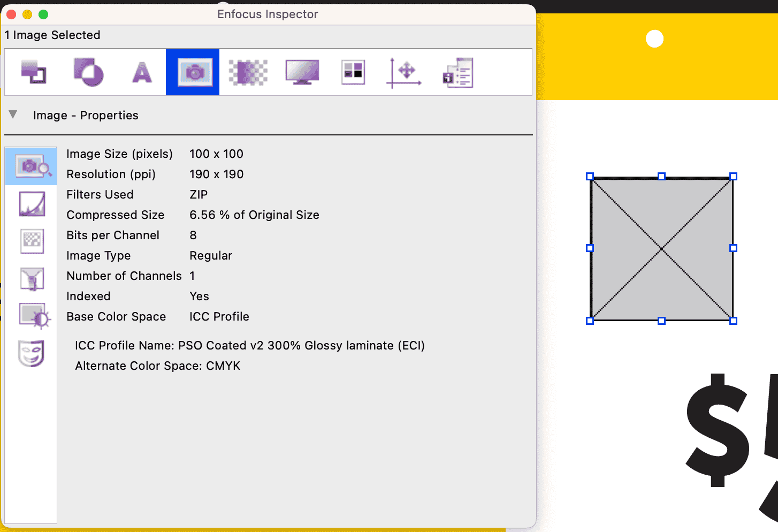This screenshot has height=532, width=778.
Task: Open the image resample checkerboard sidebar icon
Action: tap(32, 241)
